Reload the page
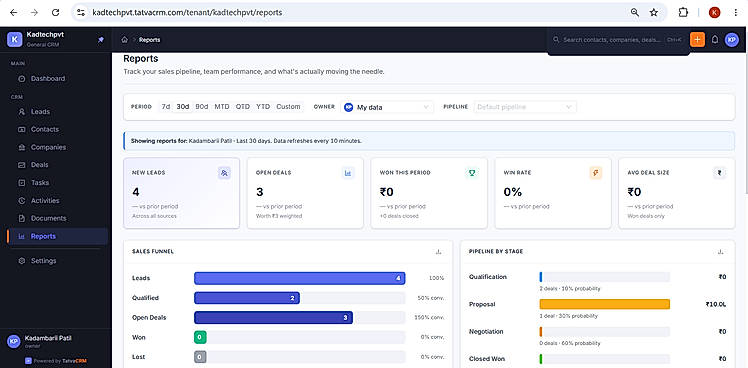The image size is (748, 368). pos(55,13)
